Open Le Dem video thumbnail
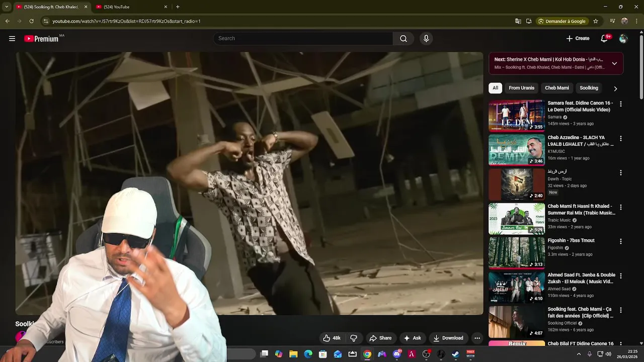The height and width of the screenshot is (362, 644). tap(516, 116)
